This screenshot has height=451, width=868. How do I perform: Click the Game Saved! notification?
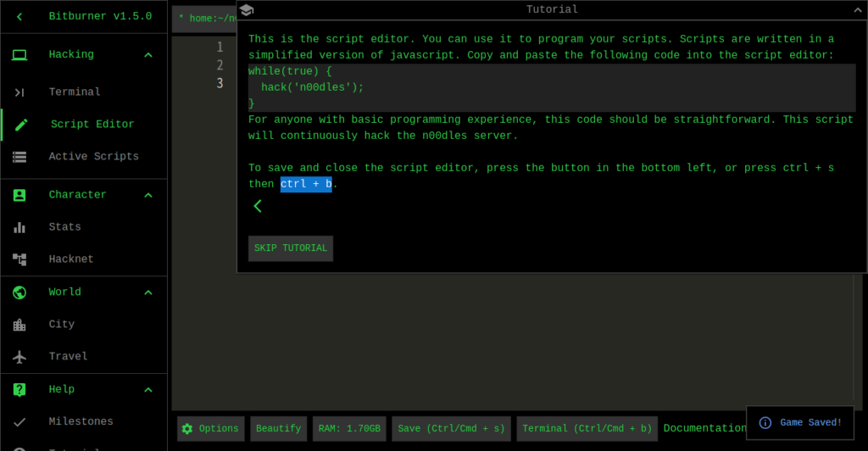800,423
